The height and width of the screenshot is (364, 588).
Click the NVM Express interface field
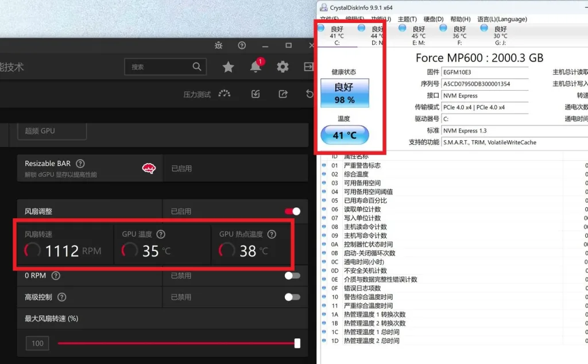coord(485,95)
